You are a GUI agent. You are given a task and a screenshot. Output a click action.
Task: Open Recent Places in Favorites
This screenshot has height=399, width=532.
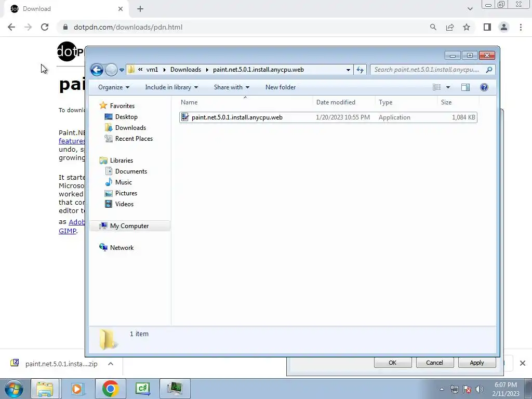134,138
